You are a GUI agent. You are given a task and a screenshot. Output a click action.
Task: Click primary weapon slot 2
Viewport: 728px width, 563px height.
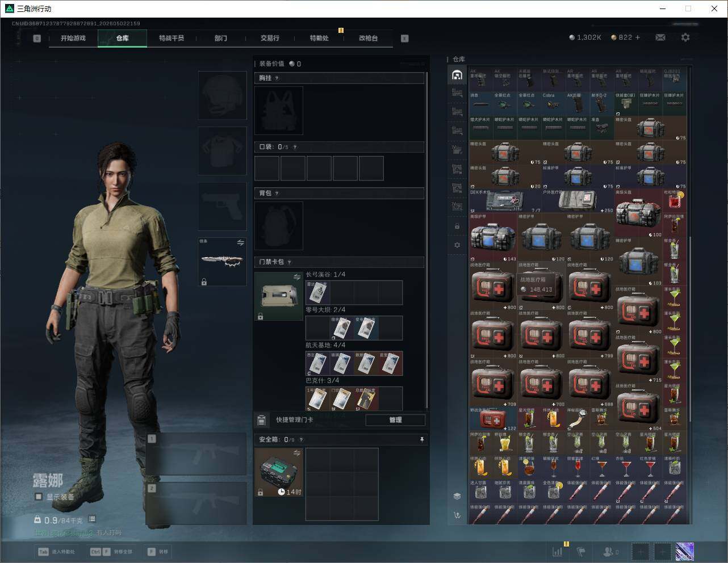pos(196,504)
